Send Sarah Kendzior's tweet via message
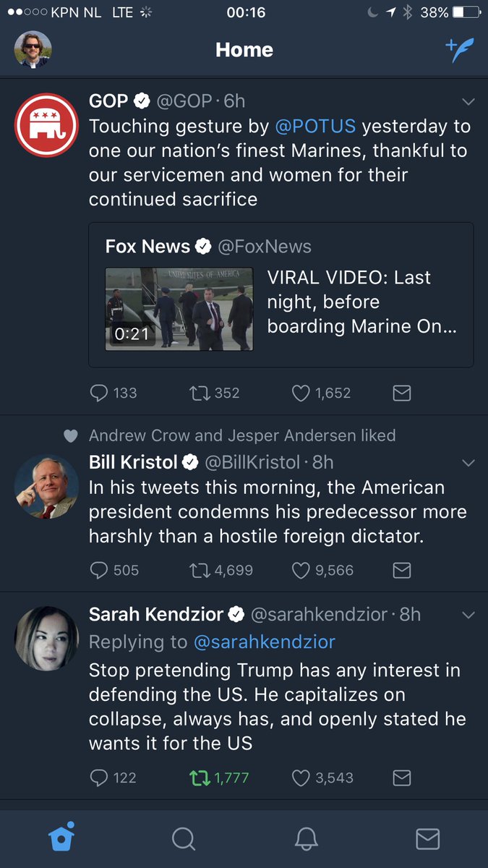 coord(401,778)
